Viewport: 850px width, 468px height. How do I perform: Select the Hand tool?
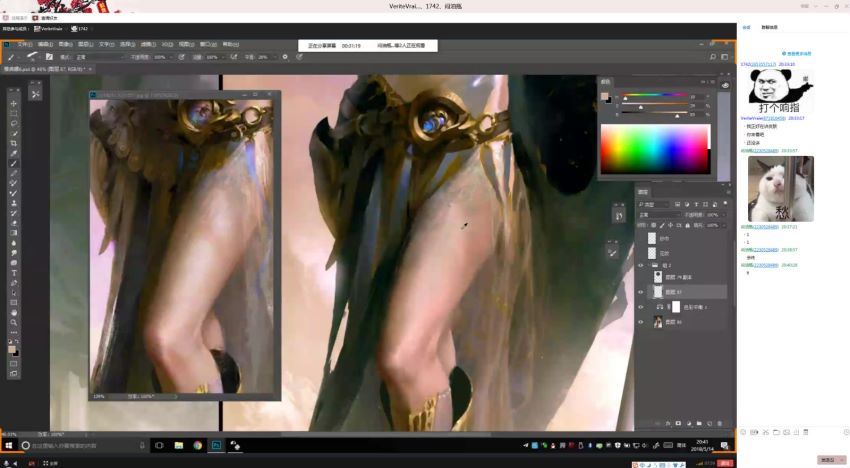coord(14,312)
